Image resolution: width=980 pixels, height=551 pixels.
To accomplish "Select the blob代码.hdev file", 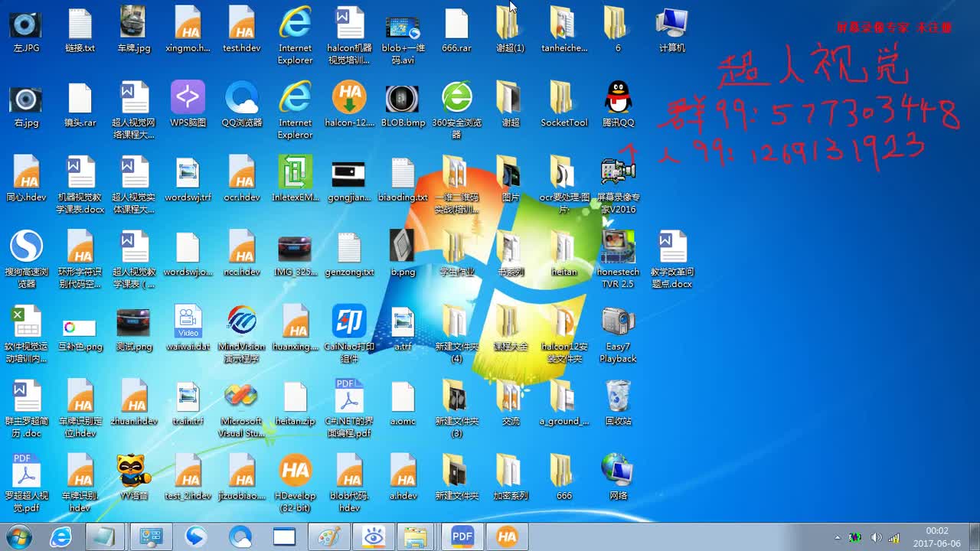I will coord(349,483).
